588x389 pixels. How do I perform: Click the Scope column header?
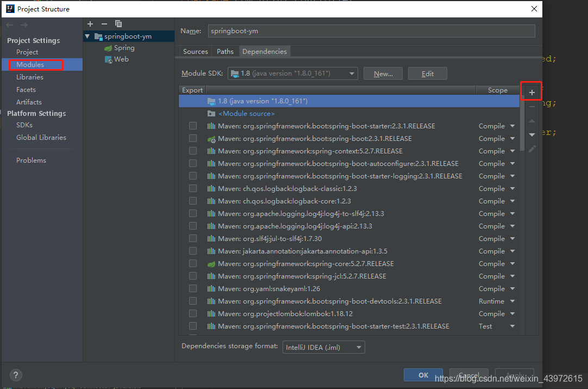pyautogui.click(x=498, y=90)
